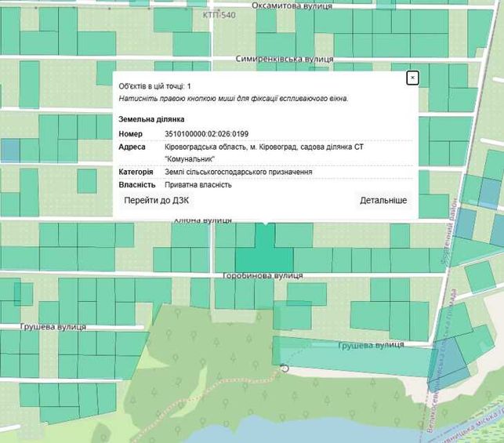Click the Перейти до ДЗК button

(x=156, y=201)
